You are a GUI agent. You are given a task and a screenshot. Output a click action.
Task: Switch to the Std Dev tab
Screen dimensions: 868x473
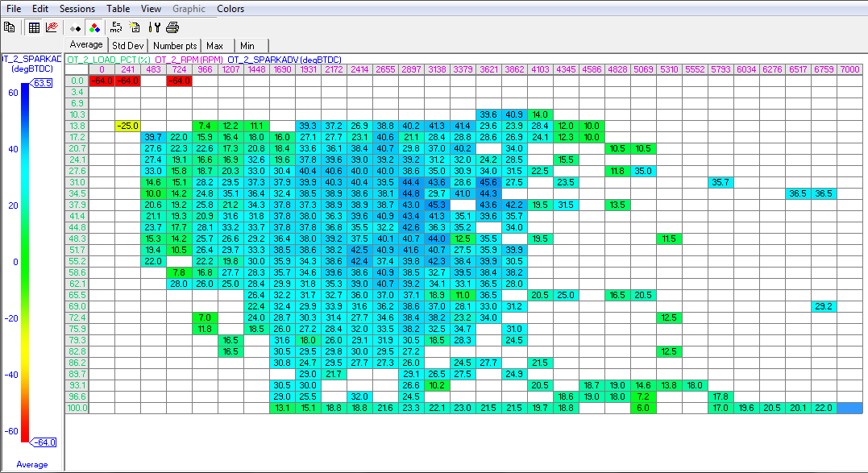coord(128,46)
